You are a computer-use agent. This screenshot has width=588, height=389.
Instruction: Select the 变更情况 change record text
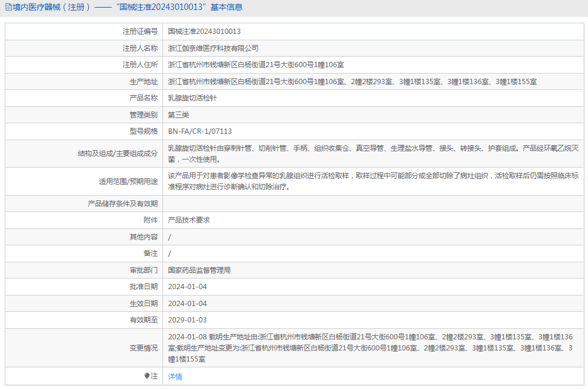[x=371, y=348]
